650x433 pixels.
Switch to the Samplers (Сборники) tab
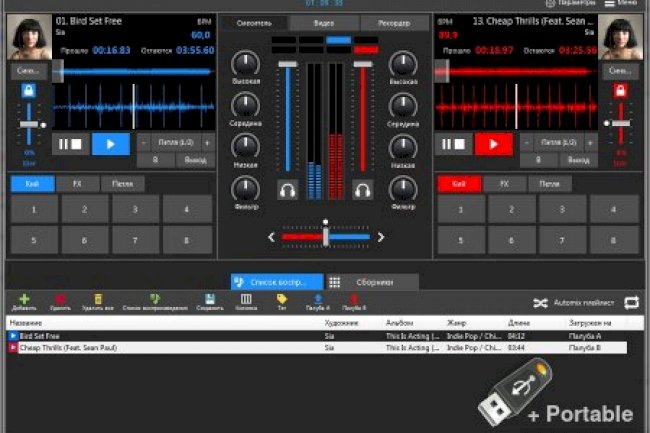[x=372, y=282]
